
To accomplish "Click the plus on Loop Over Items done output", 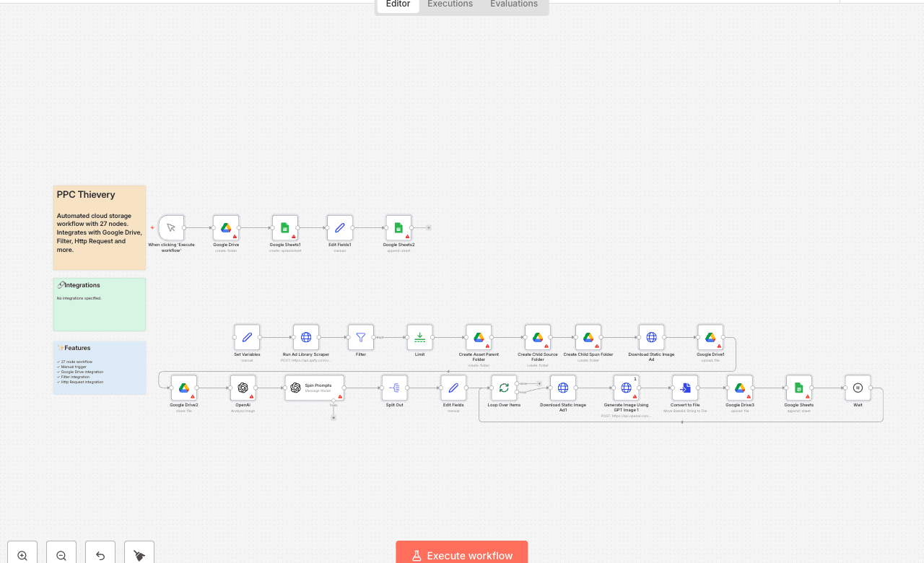I will [x=539, y=383].
